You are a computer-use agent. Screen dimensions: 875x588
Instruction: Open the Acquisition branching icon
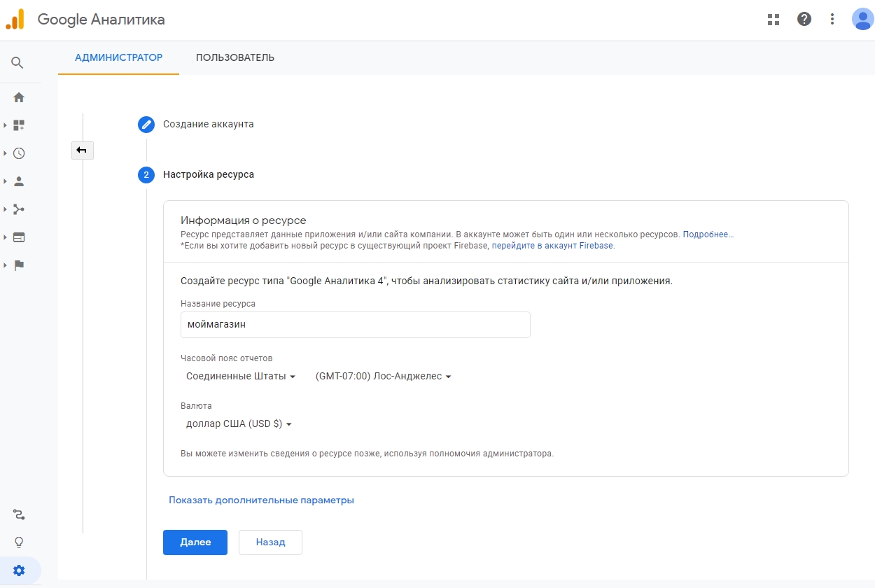[x=19, y=209]
